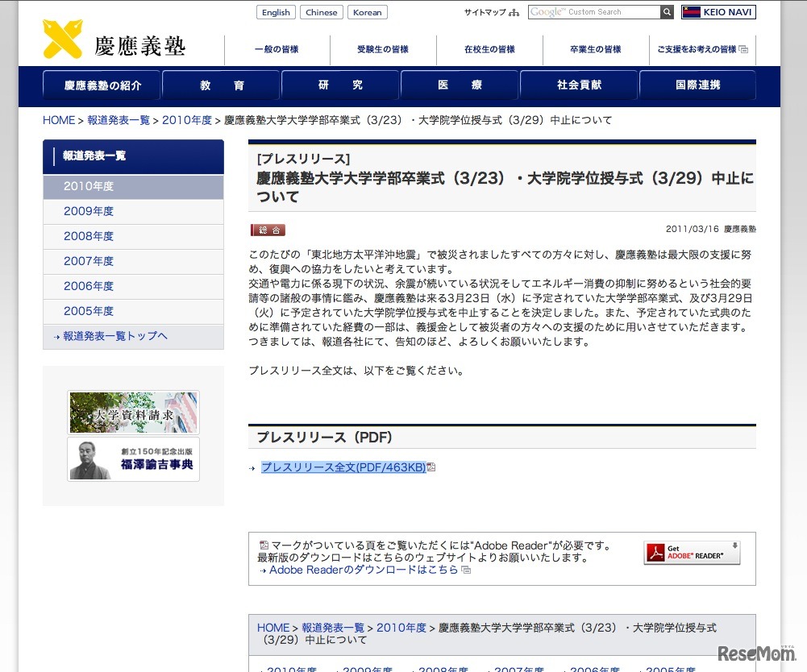807x672 pixels.
Task: Open 受験生の皆様 menu item
Action: tap(383, 49)
